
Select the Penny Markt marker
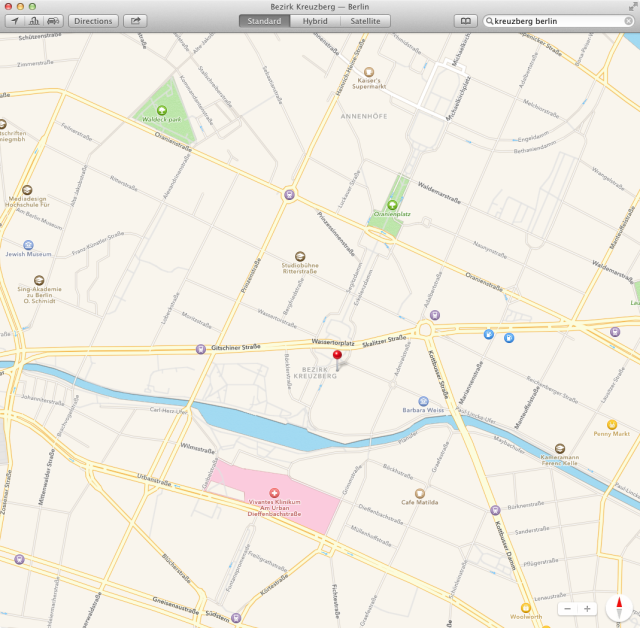coord(611,425)
